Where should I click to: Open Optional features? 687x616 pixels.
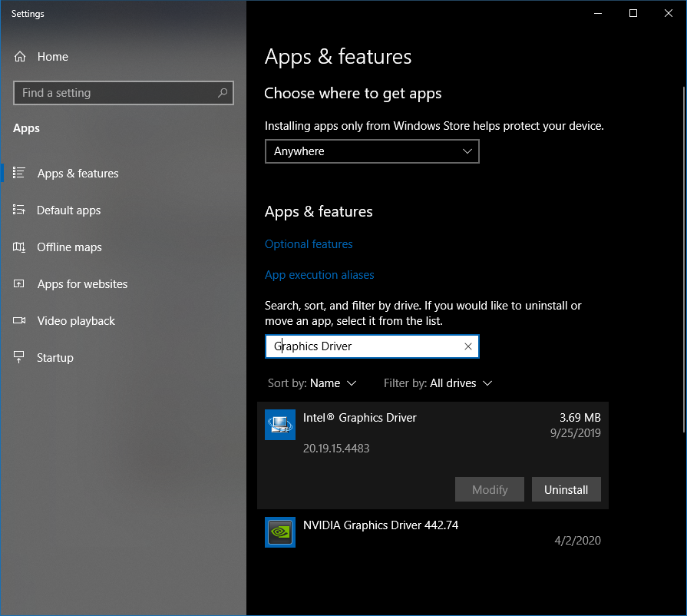(x=309, y=244)
